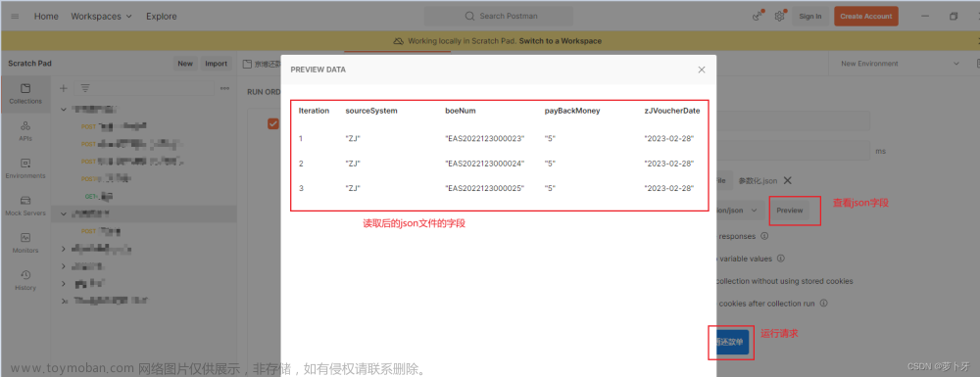Click the info icon after cookies after collection run

click(824, 304)
